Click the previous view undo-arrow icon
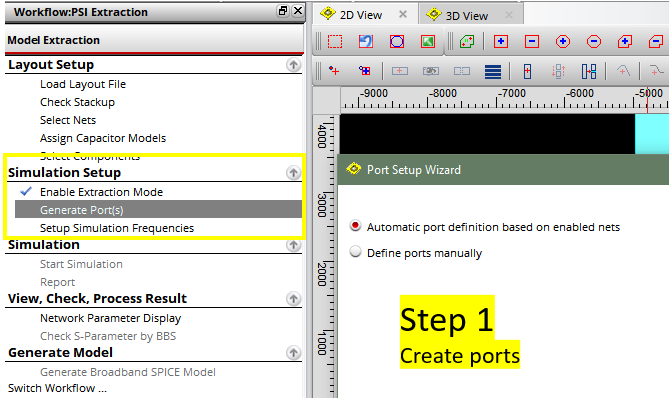The width and height of the screenshot is (669, 398). pyautogui.click(x=366, y=42)
